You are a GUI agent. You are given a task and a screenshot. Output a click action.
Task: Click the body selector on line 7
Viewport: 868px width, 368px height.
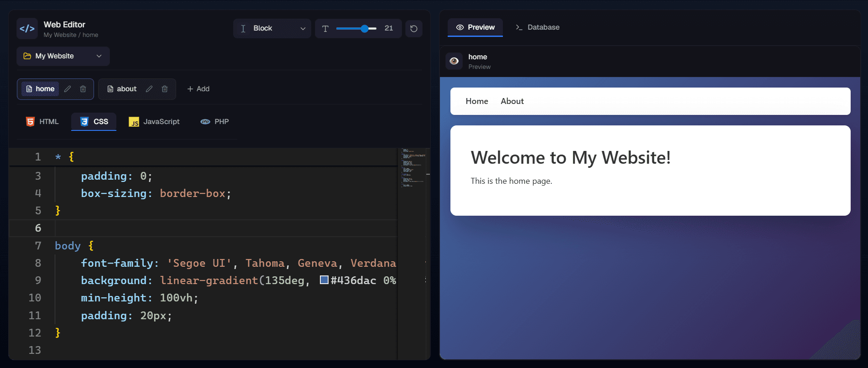pos(68,246)
